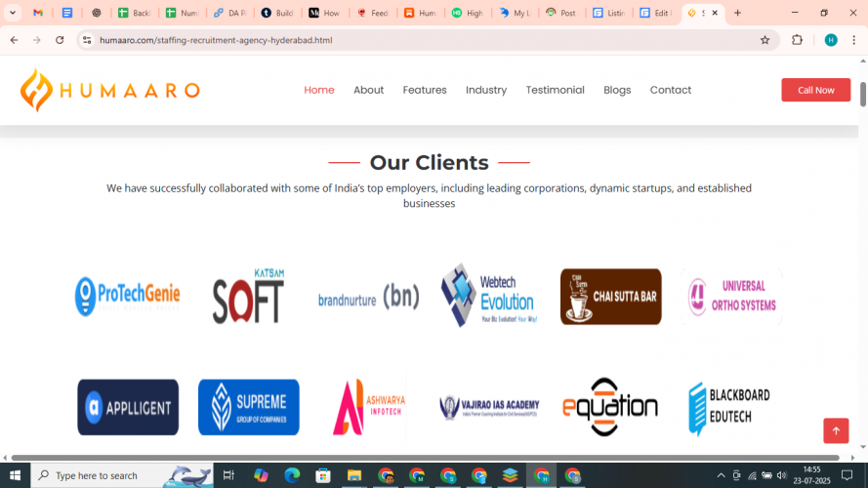Click the Vajirao IAS Academy logo

click(489, 408)
